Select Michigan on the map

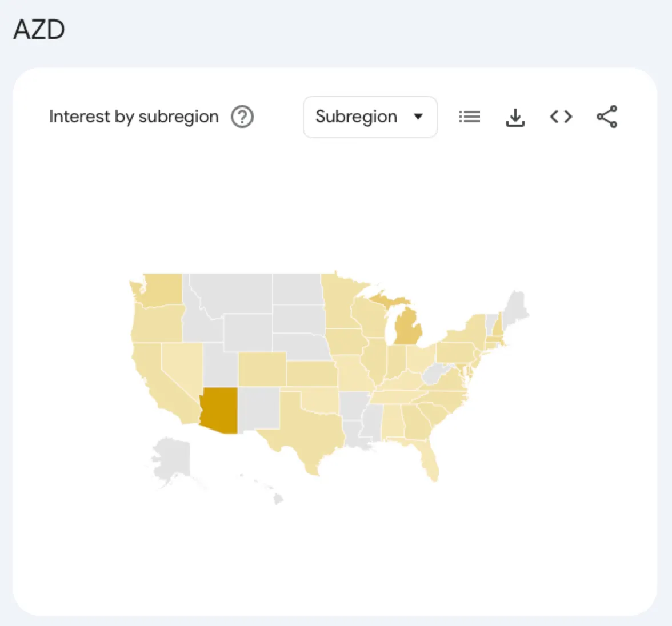[x=407, y=326]
